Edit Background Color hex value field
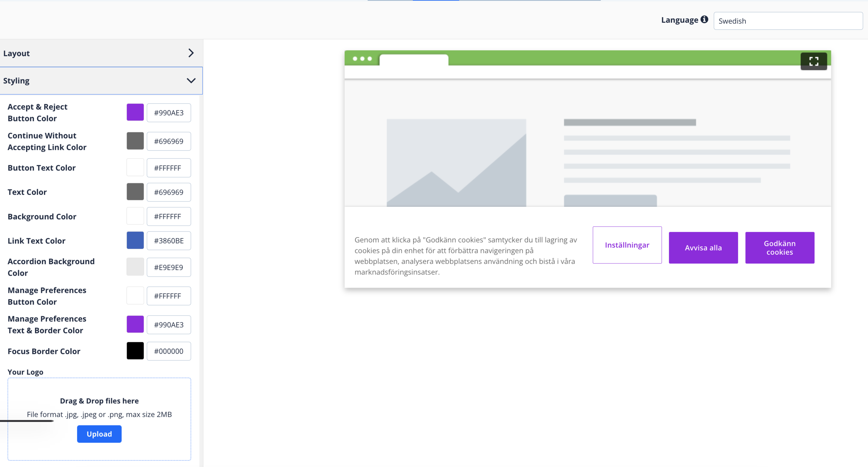The height and width of the screenshot is (467, 868). (169, 216)
